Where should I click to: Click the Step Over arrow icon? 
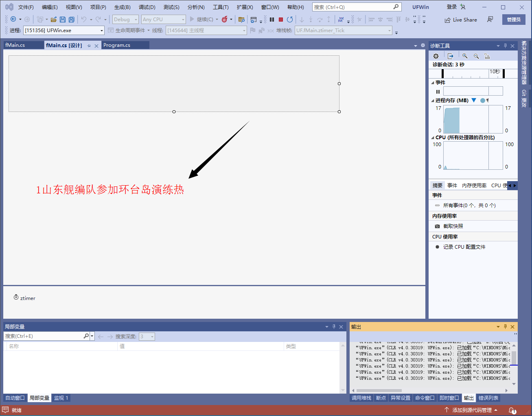tap(320, 19)
